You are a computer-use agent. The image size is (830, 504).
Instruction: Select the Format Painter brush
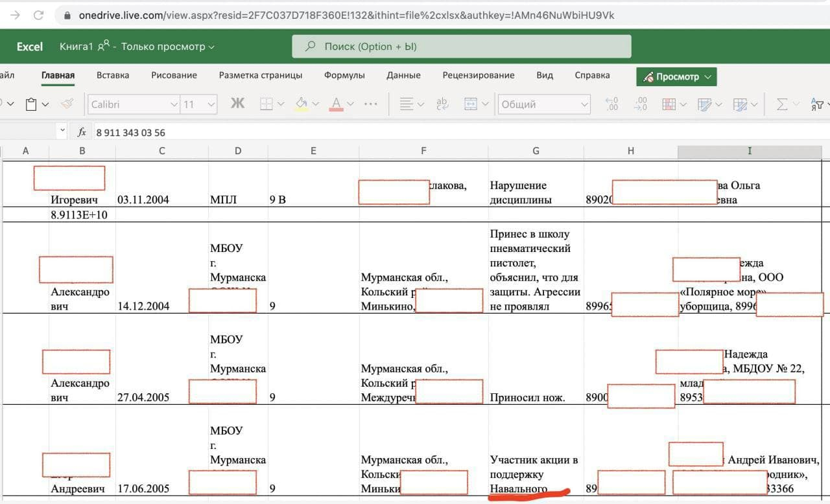coord(67,104)
